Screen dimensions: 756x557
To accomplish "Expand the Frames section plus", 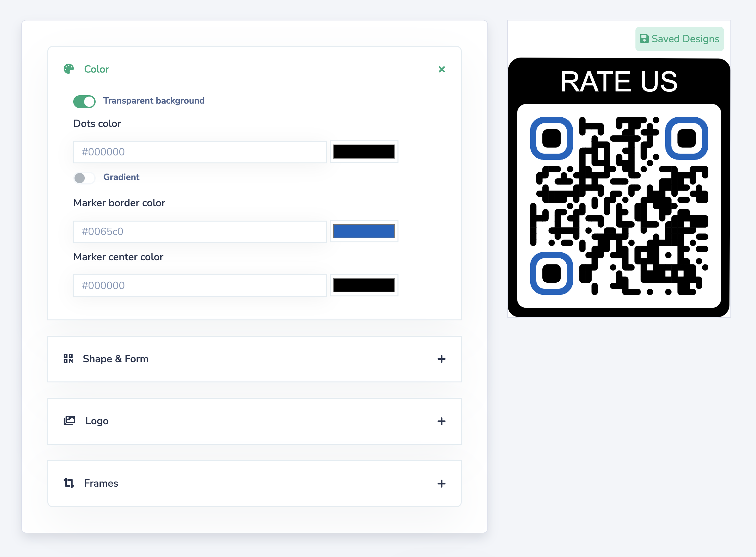I will [441, 483].
